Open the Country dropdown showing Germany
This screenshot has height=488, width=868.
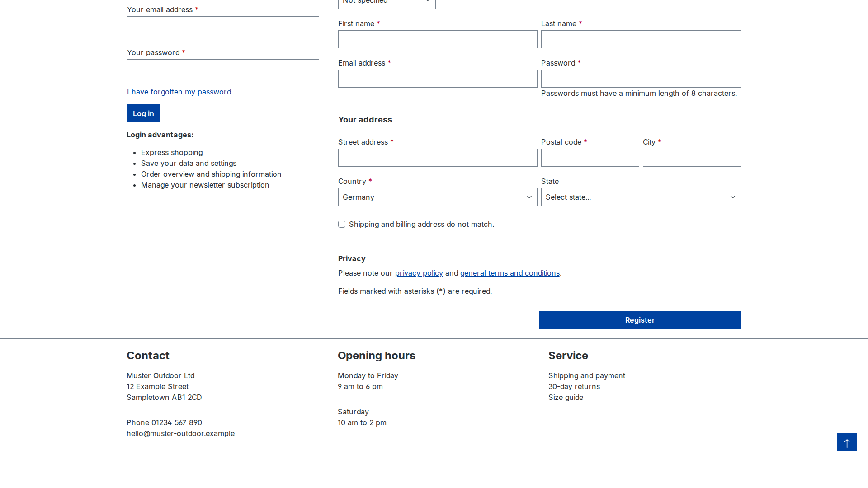pos(438,197)
